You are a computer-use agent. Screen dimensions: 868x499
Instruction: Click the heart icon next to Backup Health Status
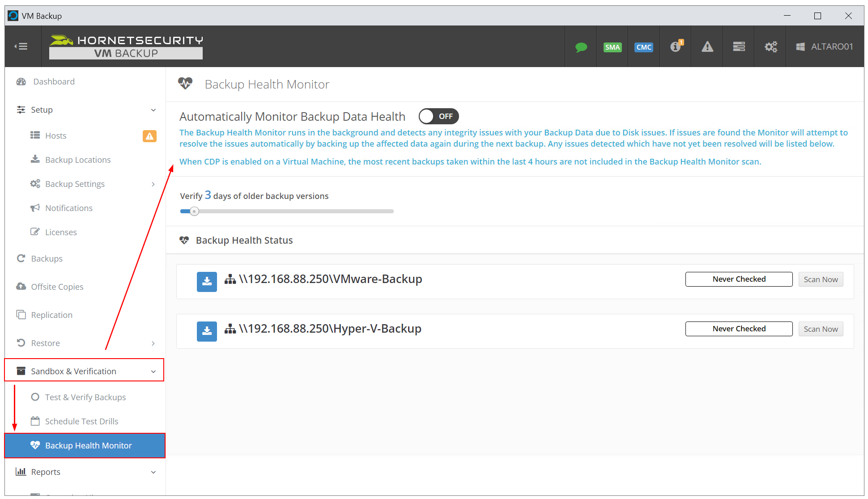[184, 240]
